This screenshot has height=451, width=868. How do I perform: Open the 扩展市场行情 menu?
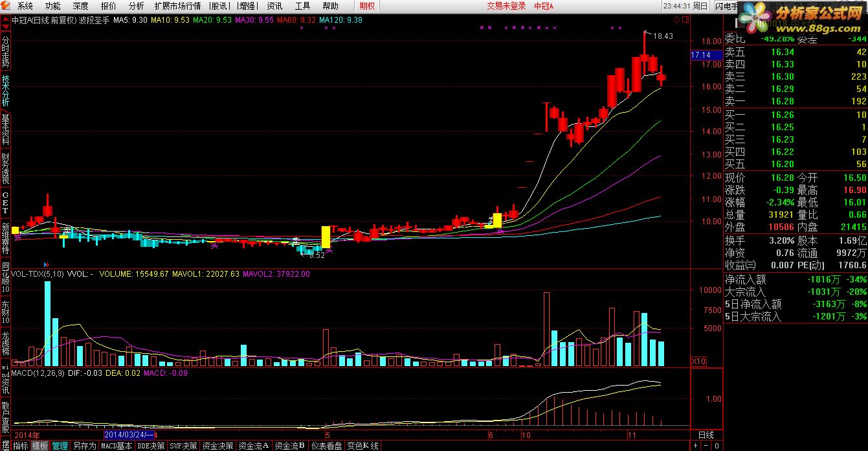coord(178,6)
